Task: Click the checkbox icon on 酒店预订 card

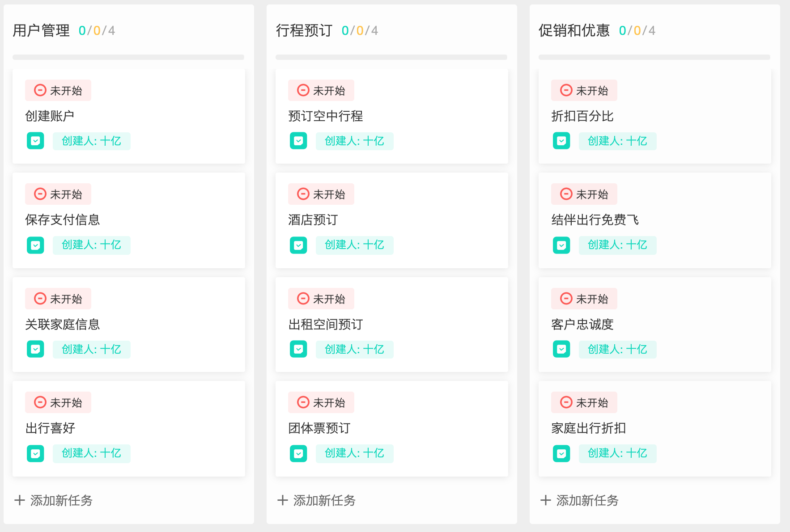Action: [x=298, y=245]
